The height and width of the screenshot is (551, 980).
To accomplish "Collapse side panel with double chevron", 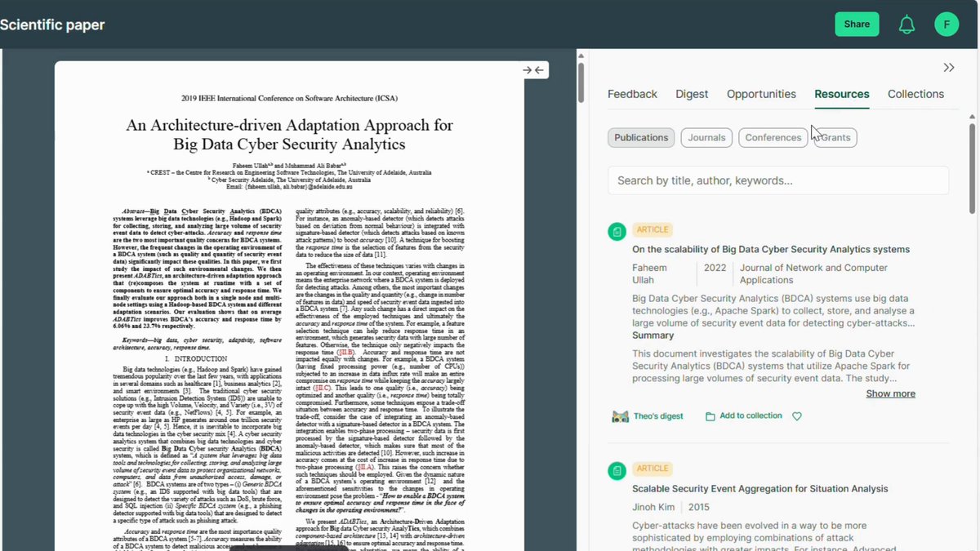I will click(x=949, y=68).
